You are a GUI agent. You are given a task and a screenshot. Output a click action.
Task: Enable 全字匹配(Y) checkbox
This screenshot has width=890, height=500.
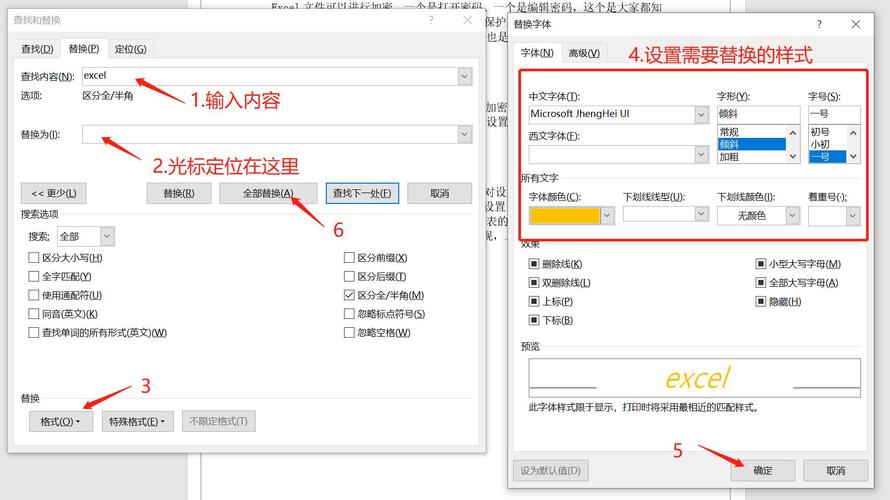coord(33,276)
